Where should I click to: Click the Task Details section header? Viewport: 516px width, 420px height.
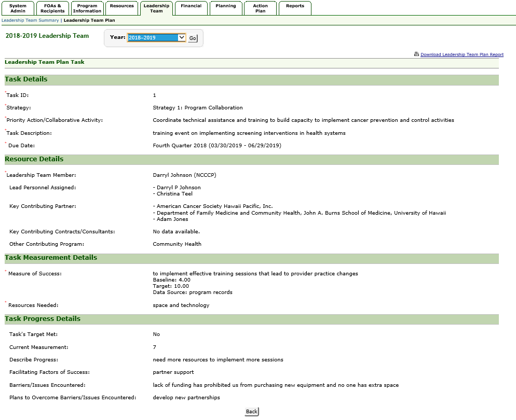click(26, 79)
